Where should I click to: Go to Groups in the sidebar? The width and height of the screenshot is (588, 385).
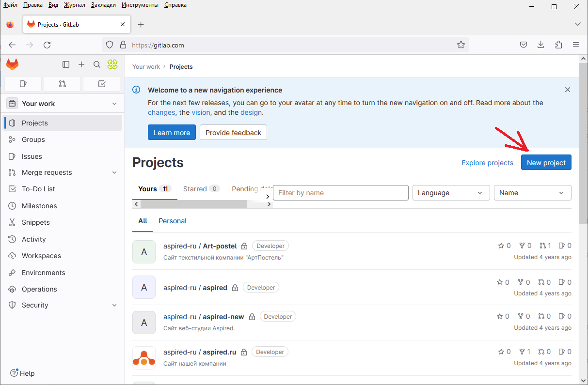pos(63,139)
